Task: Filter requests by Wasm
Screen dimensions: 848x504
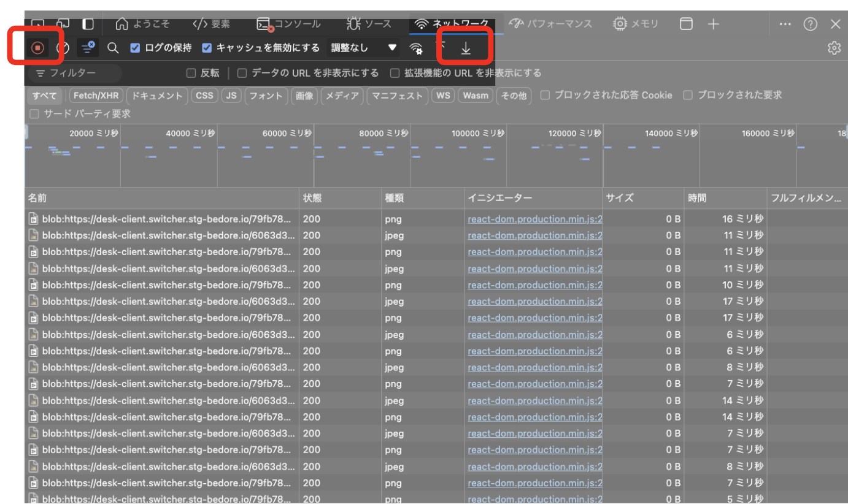Action: (x=476, y=96)
